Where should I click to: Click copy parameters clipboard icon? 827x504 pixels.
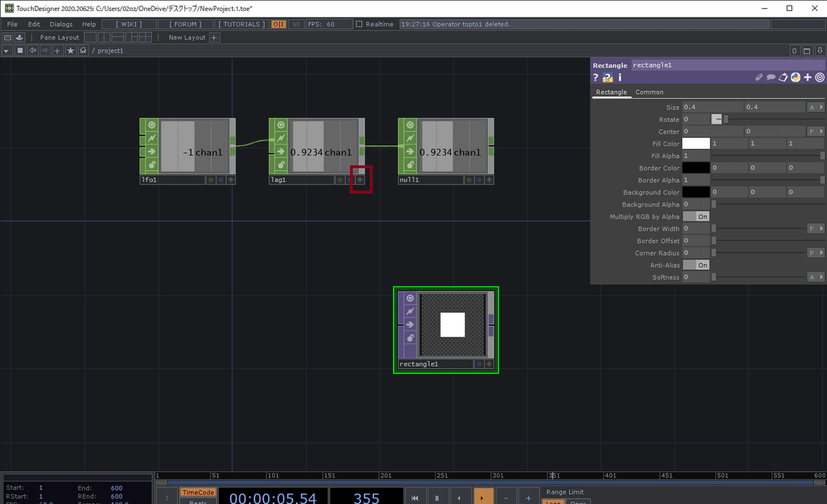(784, 78)
